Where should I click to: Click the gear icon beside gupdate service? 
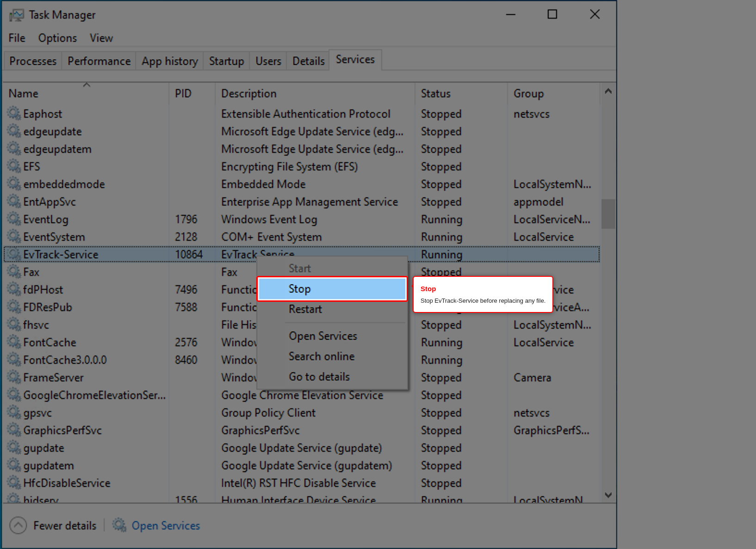tap(14, 448)
